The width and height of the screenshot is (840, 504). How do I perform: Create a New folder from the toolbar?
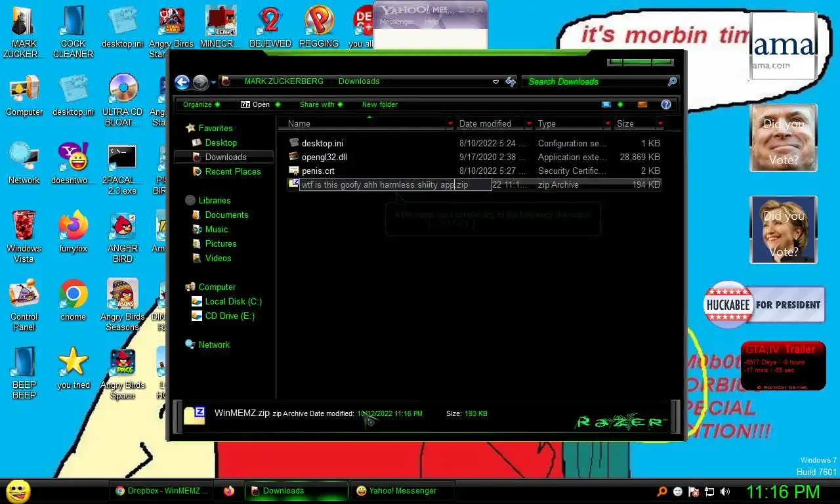[x=379, y=104]
